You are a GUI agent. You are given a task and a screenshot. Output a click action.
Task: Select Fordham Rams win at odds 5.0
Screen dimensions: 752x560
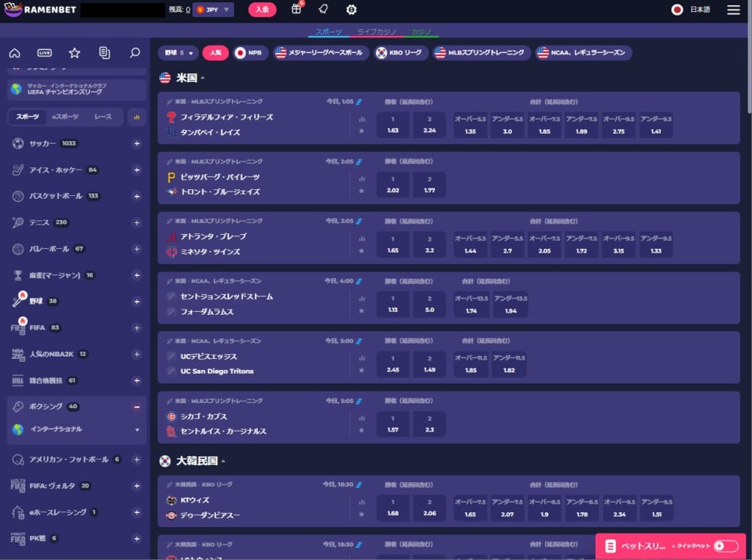(430, 304)
